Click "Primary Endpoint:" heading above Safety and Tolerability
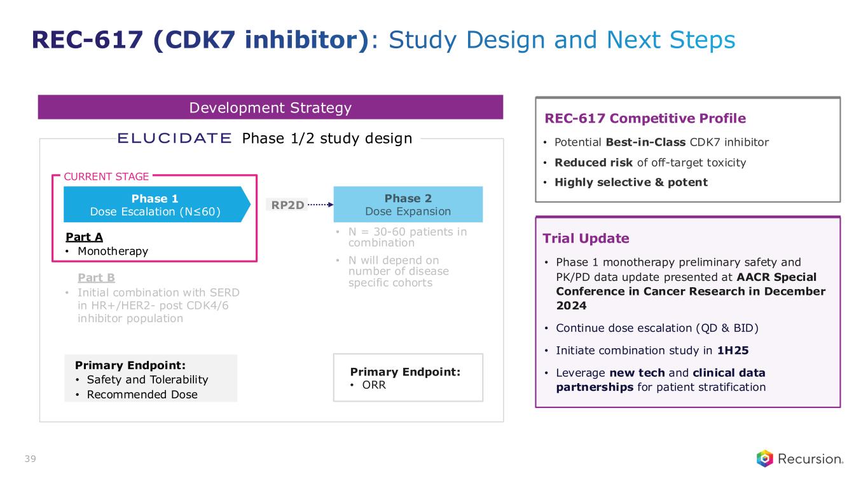This screenshot has height=488, width=868. [x=130, y=365]
